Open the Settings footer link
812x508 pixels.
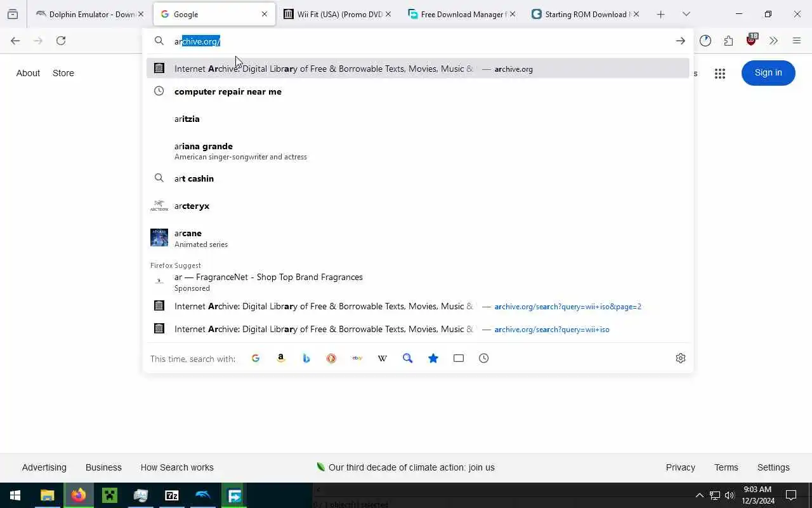tap(773, 467)
